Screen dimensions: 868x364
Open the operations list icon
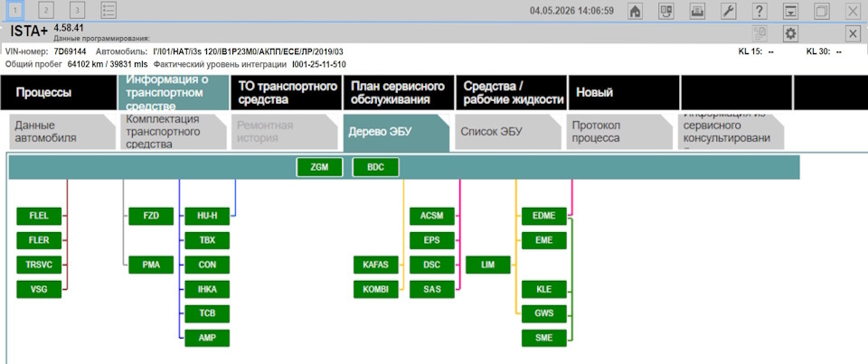pyautogui.click(x=109, y=11)
